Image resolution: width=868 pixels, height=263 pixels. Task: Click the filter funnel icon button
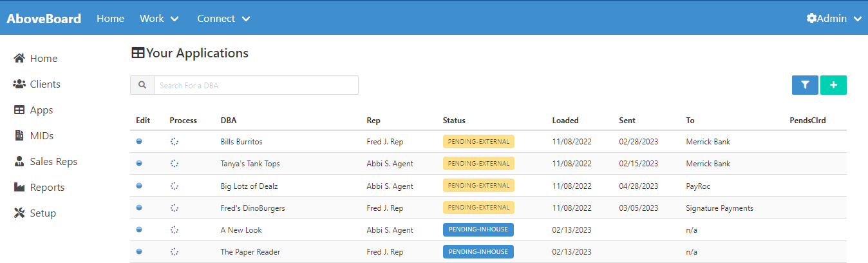[805, 85]
